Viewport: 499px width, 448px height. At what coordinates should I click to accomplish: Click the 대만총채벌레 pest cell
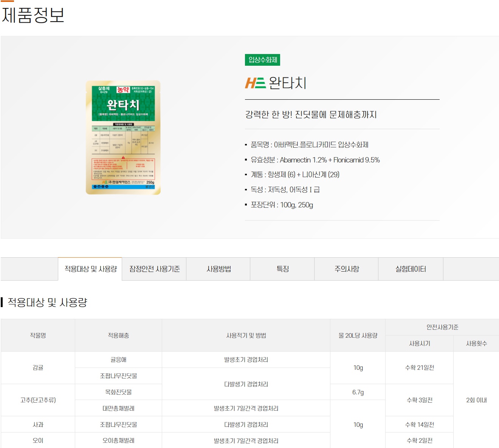tap(118, 408)
